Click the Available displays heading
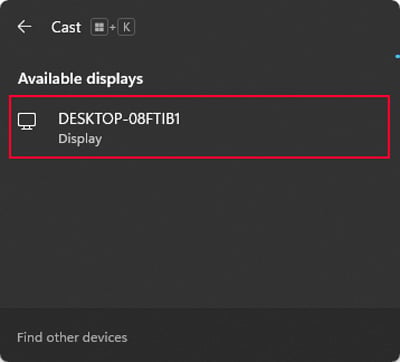The width and height of the screenshot is (400, 362). 81,79
